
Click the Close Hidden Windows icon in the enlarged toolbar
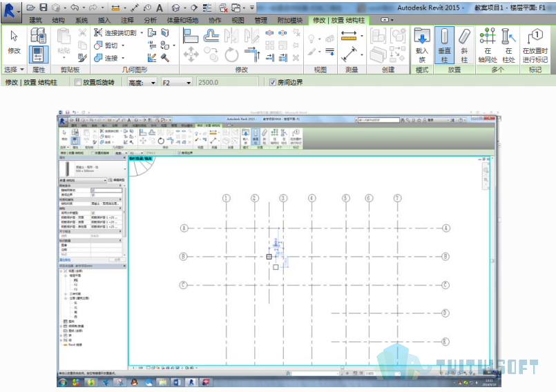tap(223, 8)
